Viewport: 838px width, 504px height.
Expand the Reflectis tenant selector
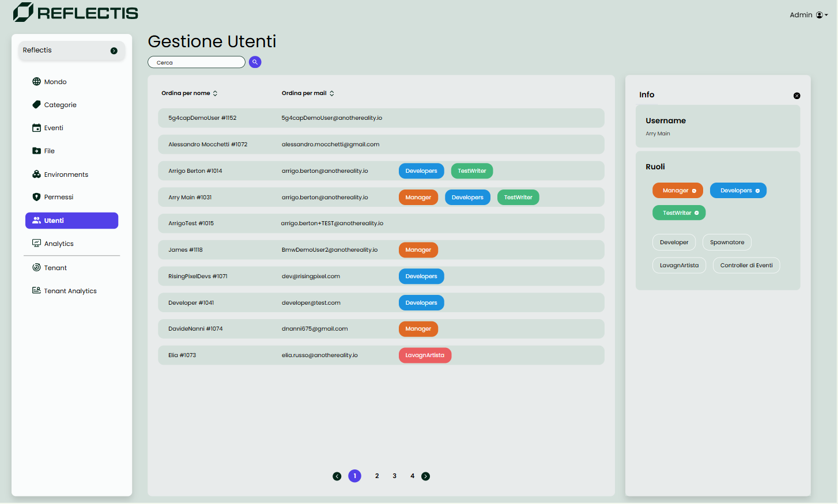click(x=114, y=51)
